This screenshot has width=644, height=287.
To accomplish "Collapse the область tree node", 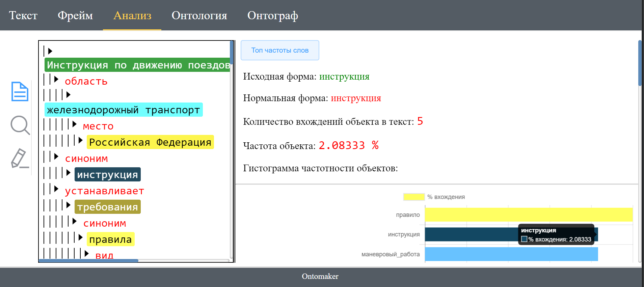I will coord(56,80).
